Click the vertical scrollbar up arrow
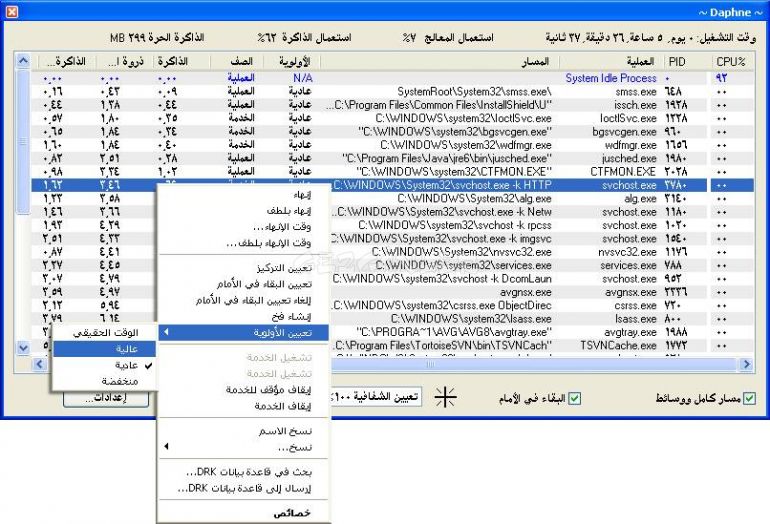Screen dimensions: 770x524 coord(23,61)
